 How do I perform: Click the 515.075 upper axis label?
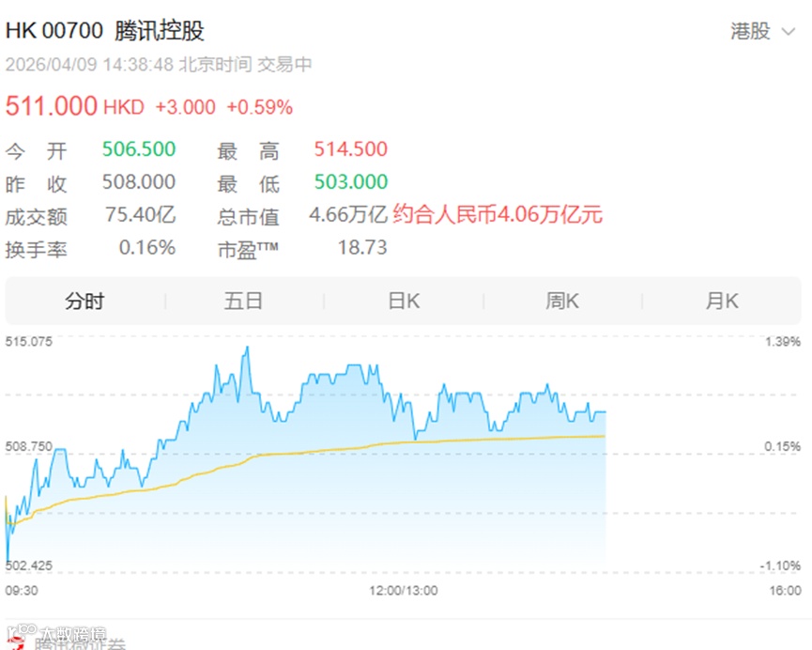[x=29, y=342]
